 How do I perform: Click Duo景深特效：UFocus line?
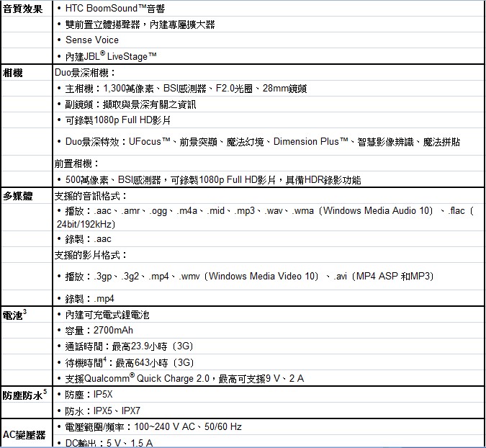pos(263,142)
